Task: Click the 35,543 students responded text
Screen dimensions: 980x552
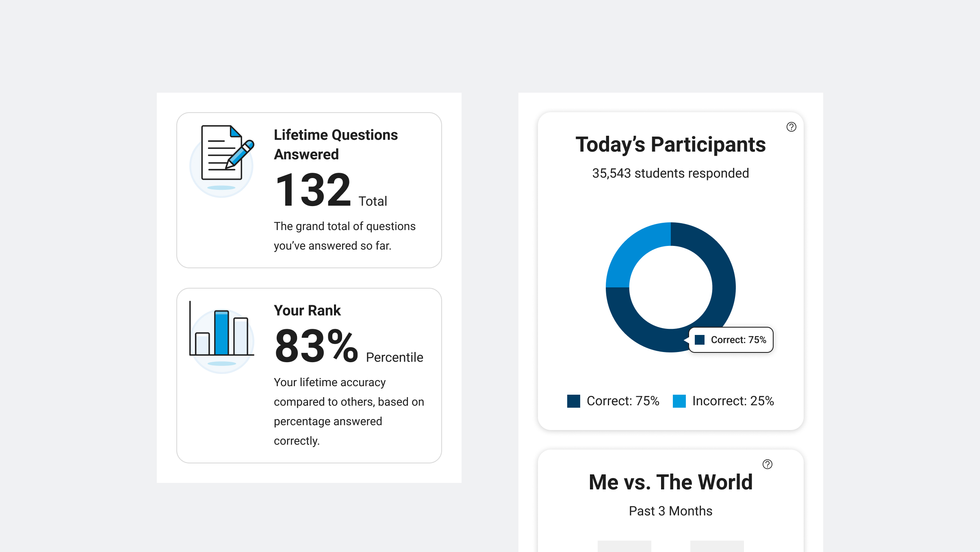Action: (x=670, y=173)
